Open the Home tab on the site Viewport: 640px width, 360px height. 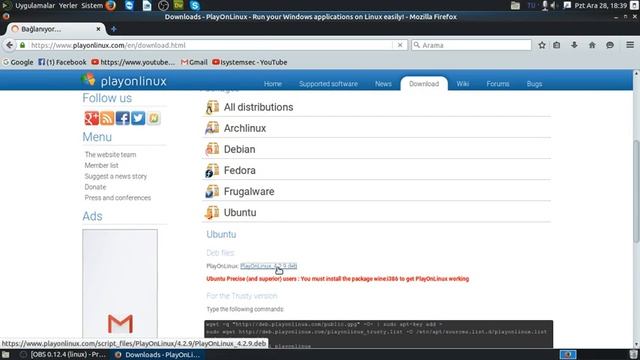coord(273,84)
